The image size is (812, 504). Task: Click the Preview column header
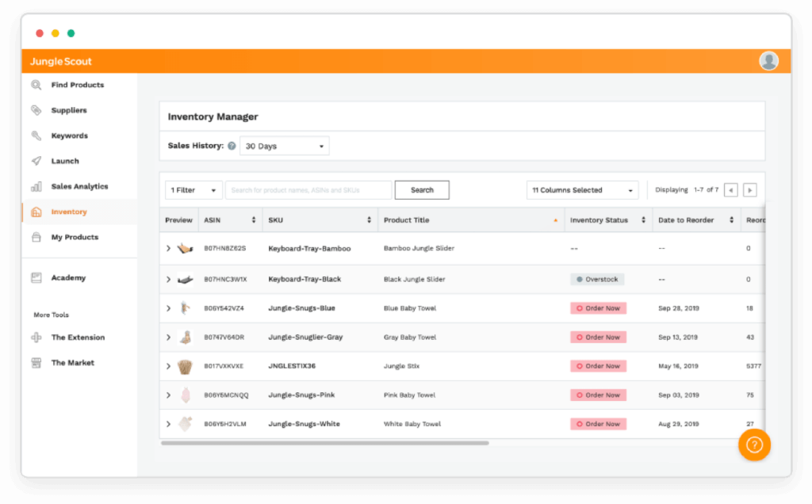[x=178, y=220]
